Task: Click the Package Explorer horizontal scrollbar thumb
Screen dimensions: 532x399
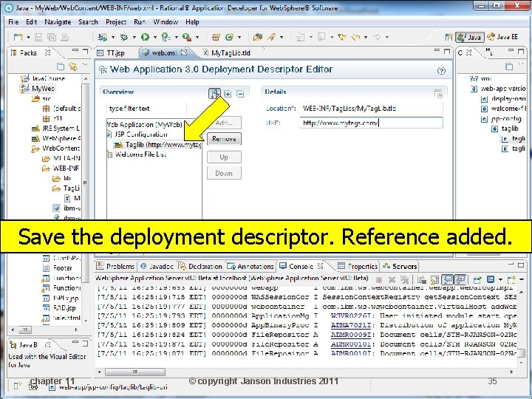Action: coord(24,330)
